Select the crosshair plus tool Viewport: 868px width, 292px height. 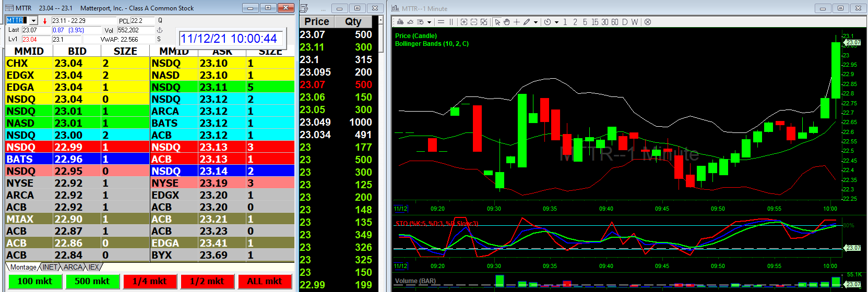pyautogui.click(x=517, y=22)
